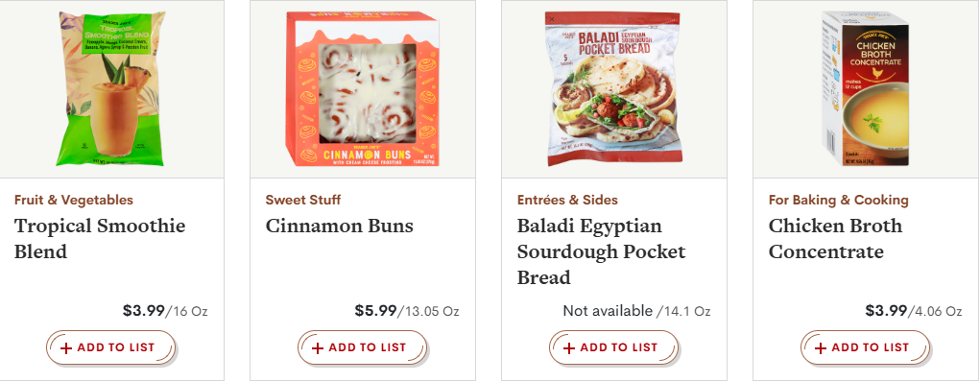Select the Cinnamon Buns product title
Screen dimensions: 980x382
pos(340,226)
